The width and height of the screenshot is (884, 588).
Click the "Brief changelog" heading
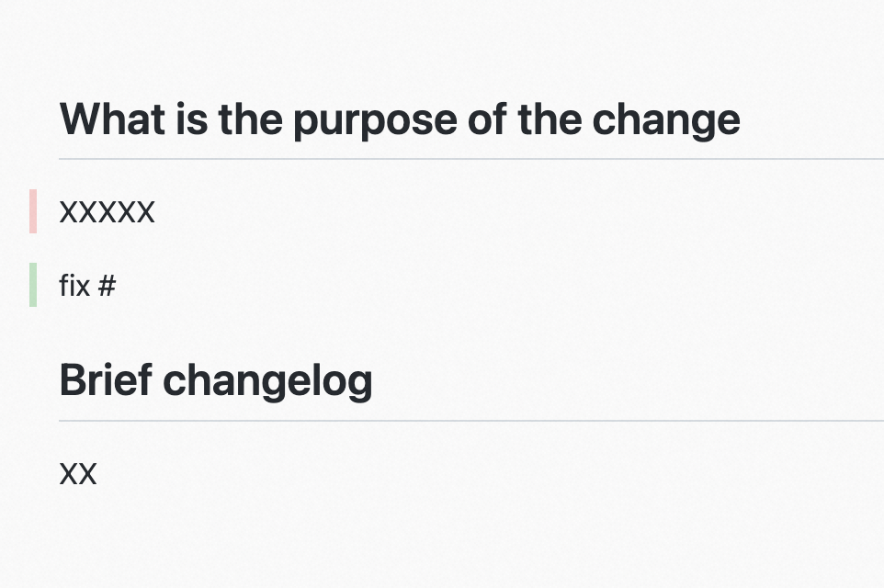(216, 381)
